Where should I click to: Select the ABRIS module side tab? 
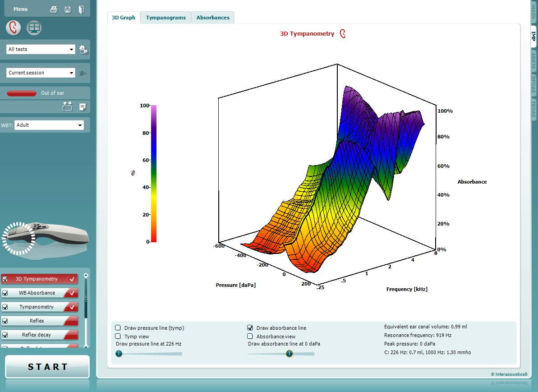point(533,60)
